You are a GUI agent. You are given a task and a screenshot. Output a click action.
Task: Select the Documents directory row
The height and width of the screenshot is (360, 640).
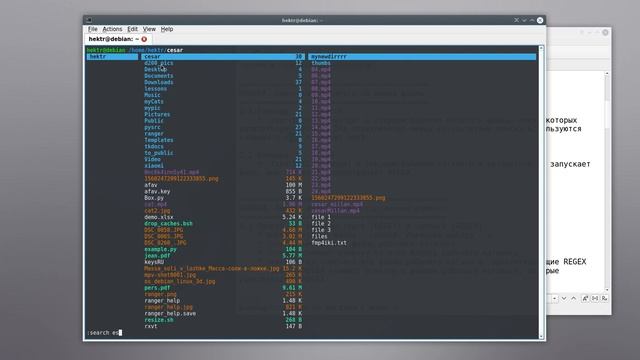pos(222,76)
